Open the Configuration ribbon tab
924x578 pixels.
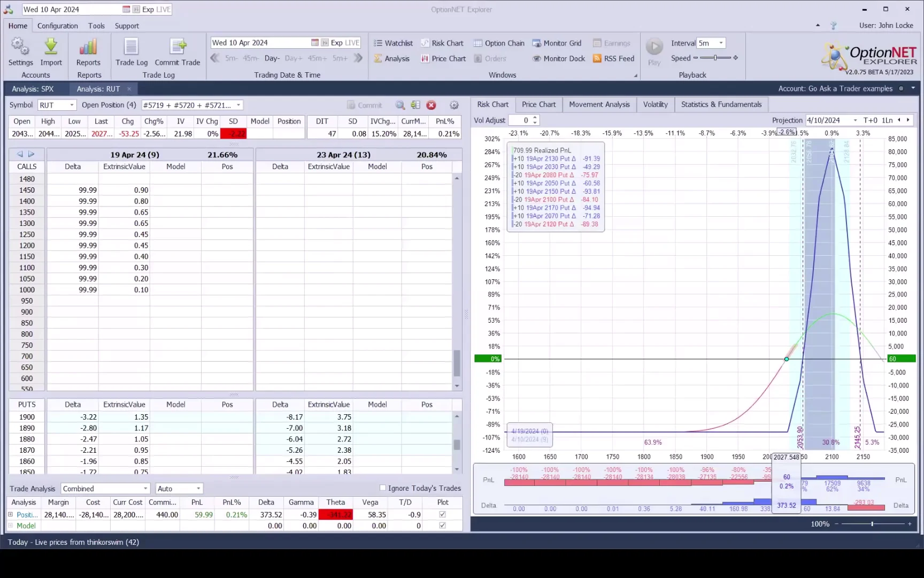[x=58, y=26]
